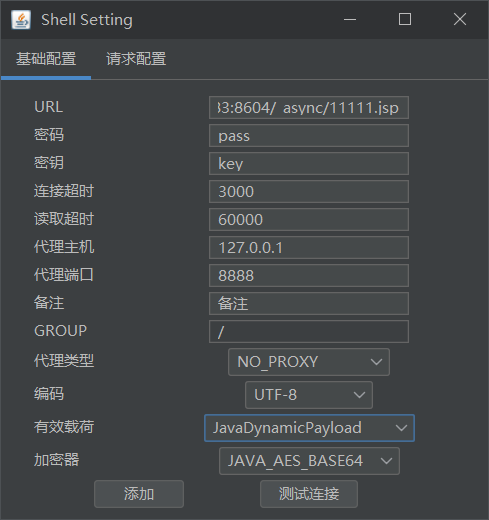Click the 加密器 label
Viewport: 489px width, 520px height.
[56, 460]
